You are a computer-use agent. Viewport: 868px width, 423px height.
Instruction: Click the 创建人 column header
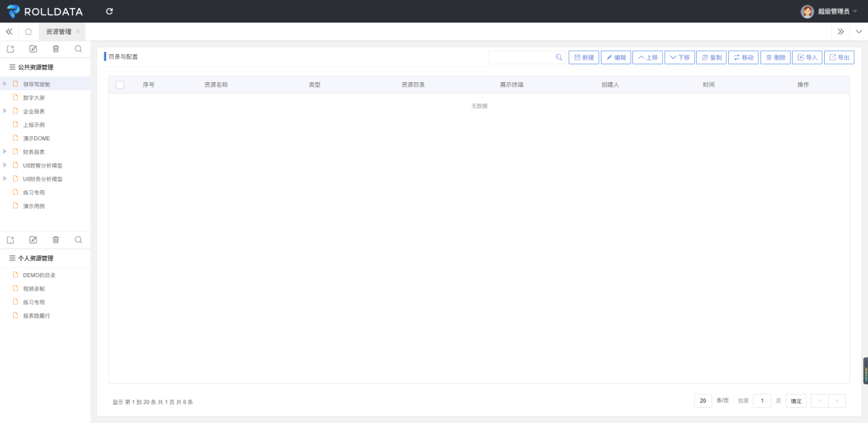pyautogui.click(x=610, y=85)
